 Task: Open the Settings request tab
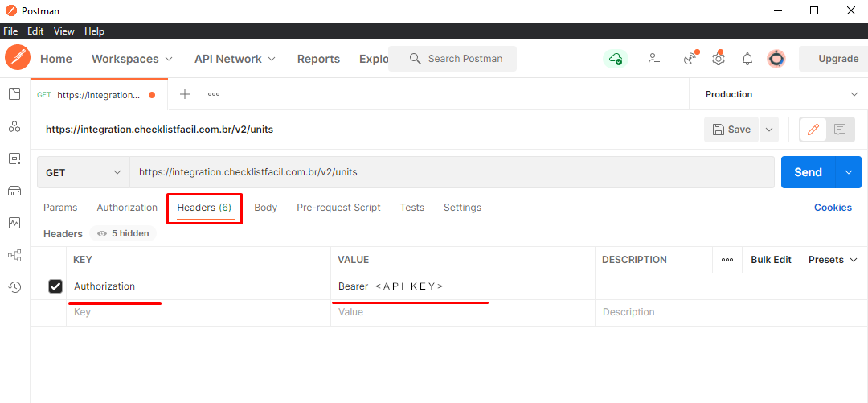462,208
